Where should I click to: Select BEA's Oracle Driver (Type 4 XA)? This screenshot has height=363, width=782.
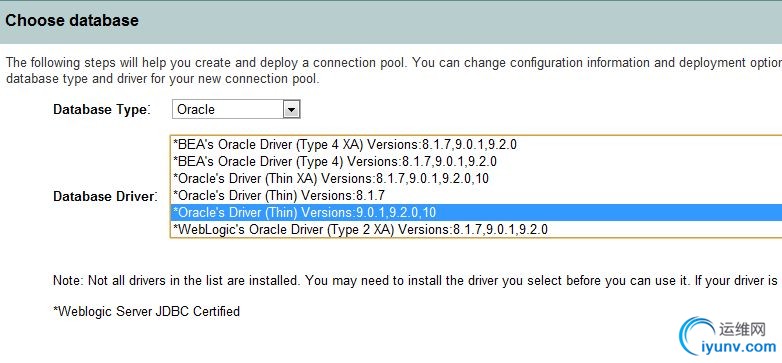(476, 145)
